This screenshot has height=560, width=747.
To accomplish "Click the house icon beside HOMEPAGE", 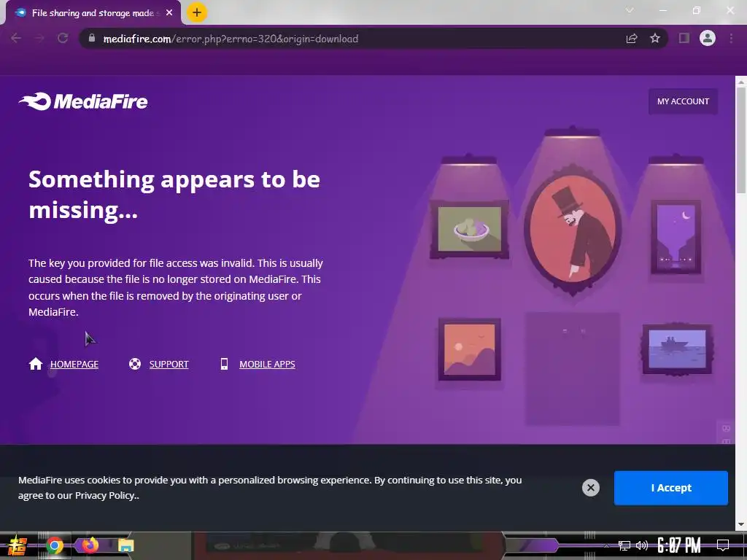I will click(x=36, y=364).
